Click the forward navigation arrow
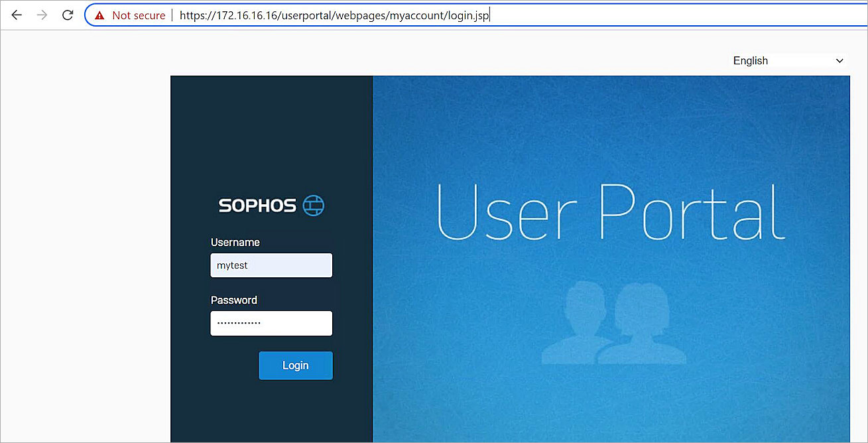The height and width of the screenshot is (443, 868). [41, 15]
